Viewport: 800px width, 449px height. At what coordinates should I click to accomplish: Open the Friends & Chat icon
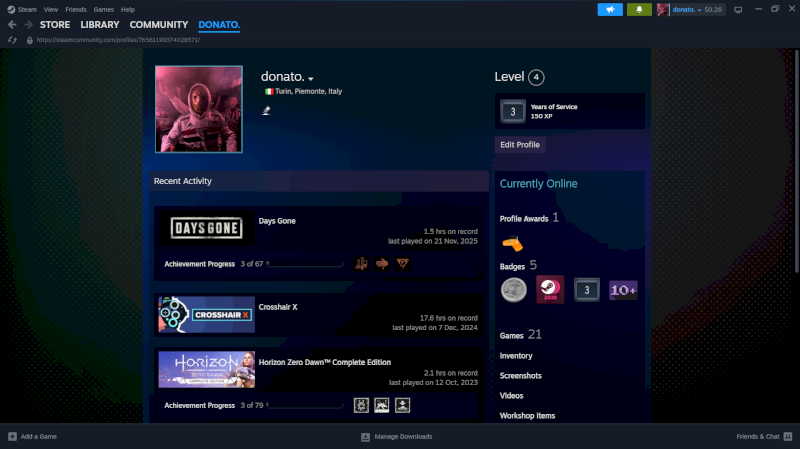point(788,436)
